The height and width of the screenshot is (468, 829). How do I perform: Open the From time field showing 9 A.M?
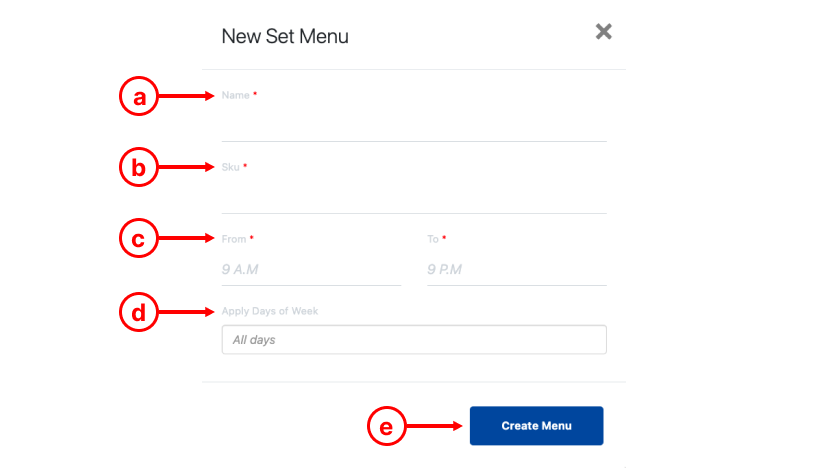[310, 270]
